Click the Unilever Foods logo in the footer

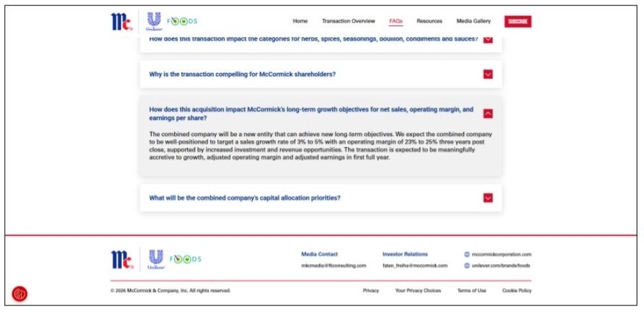point(175,259)
